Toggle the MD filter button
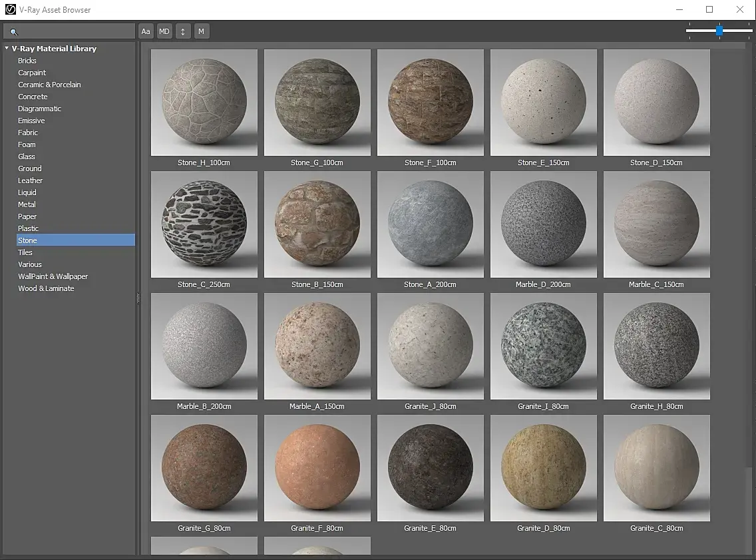The image size is (756, 560). point(164,31)
